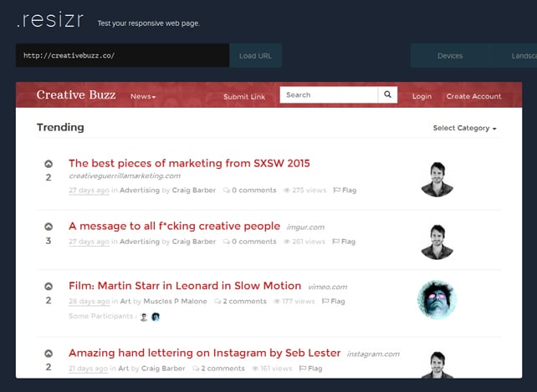
Task: Select the Devices tab in resizr
Action: (450, 56)
